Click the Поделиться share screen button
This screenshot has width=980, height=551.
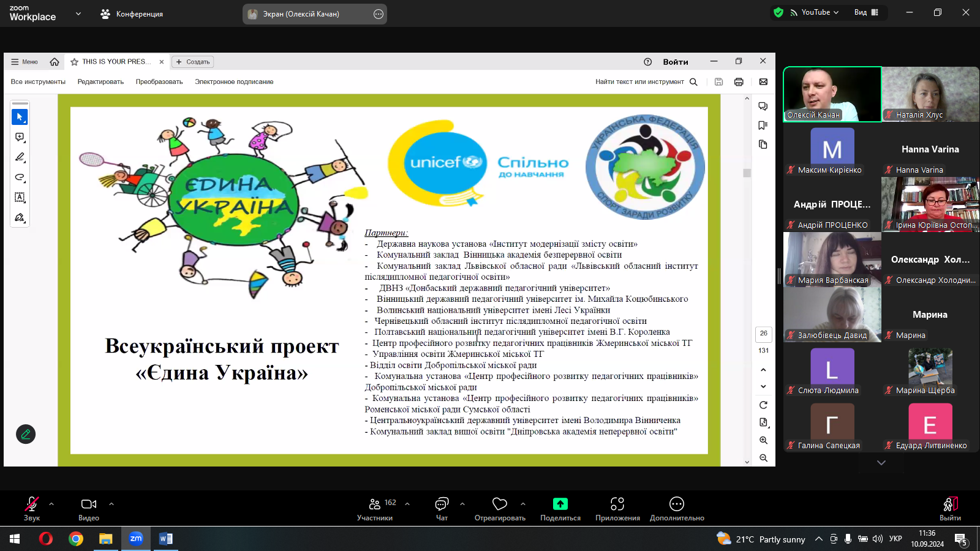tap(560, 508)
